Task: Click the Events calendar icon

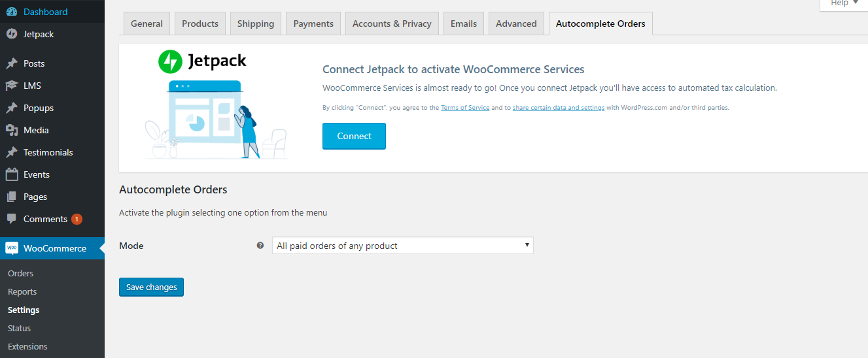Action: (x=12, y=174)
